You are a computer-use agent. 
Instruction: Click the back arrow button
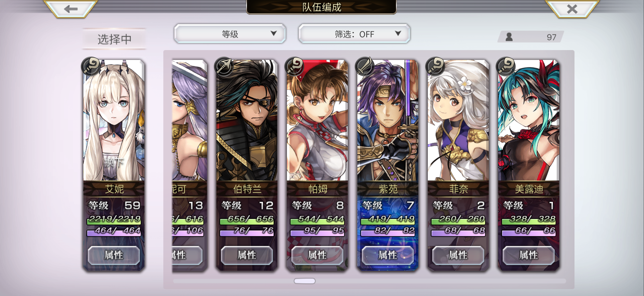pos(70,9)
